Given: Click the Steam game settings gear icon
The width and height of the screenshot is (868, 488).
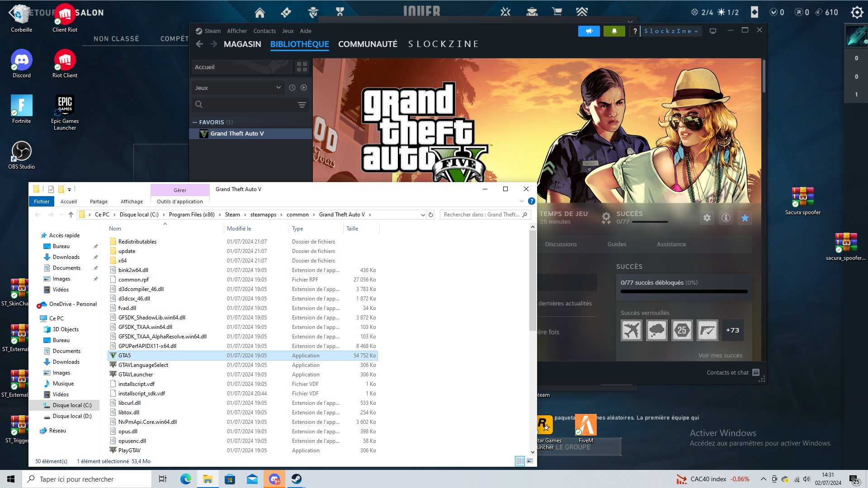Looking at the screenshot, I should 707,218.
